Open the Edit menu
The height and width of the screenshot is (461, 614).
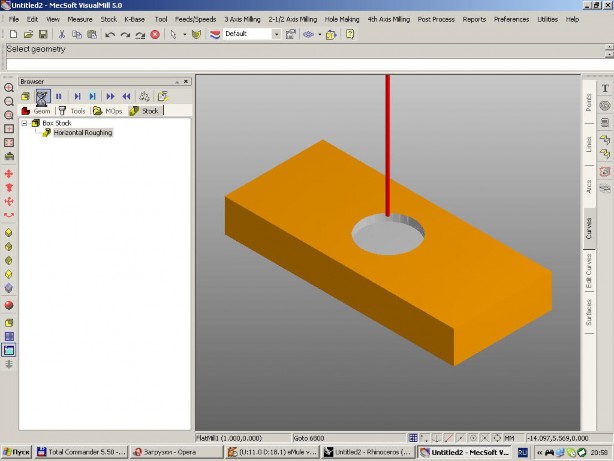(x=32, y=19)
